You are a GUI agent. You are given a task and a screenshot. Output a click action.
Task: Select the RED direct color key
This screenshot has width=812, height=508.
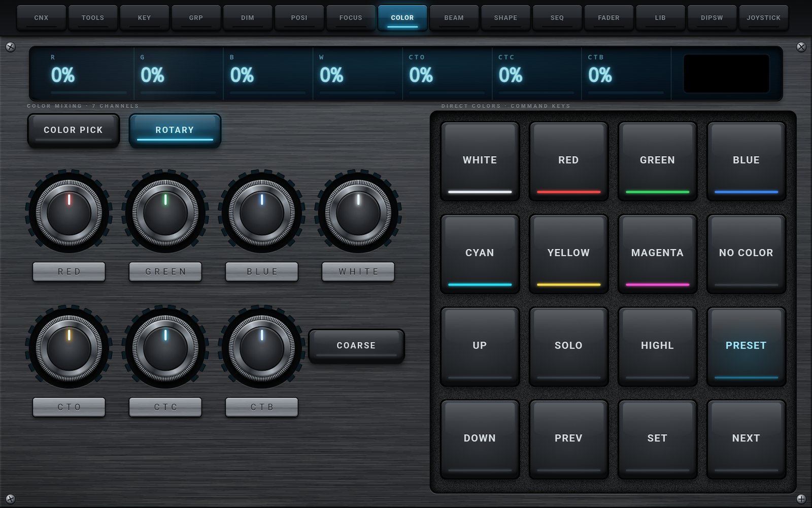coord(568,161)
